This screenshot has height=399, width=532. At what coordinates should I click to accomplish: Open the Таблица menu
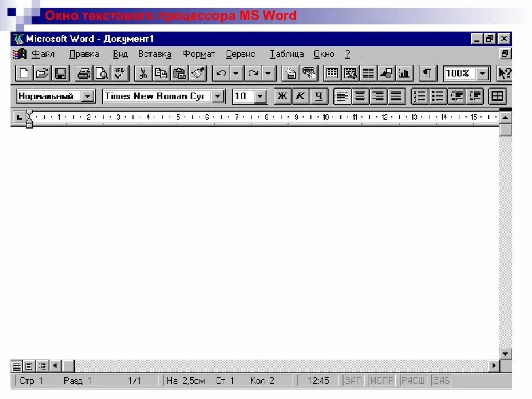tap(287, 54)
